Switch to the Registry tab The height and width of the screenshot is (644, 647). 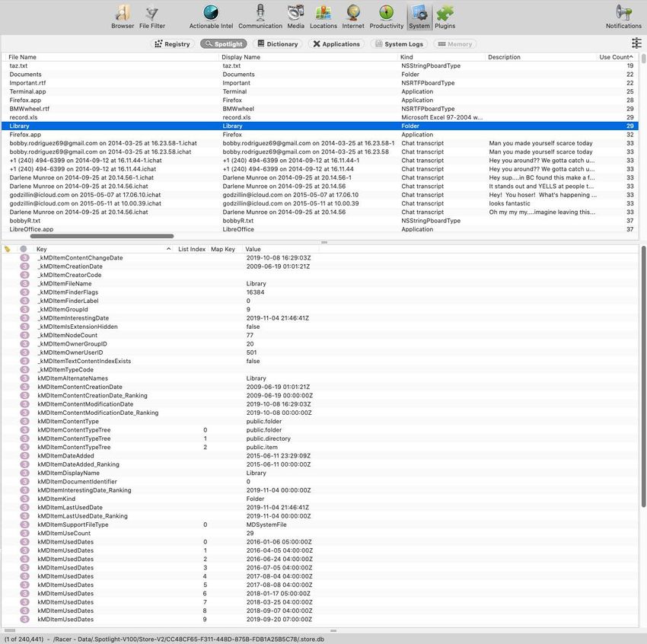click(x=172, y=43)
